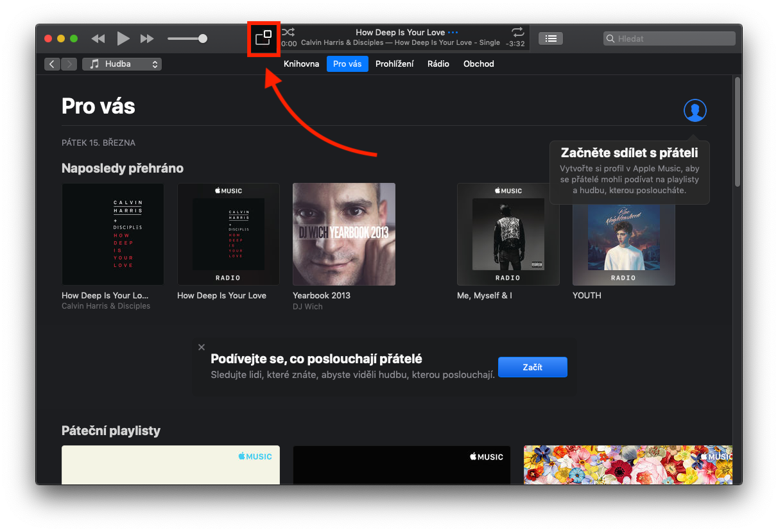This screenshot has height=532, width=778.
Task: Expand the Hudba media type dropdown
Action: pos(122,64)
